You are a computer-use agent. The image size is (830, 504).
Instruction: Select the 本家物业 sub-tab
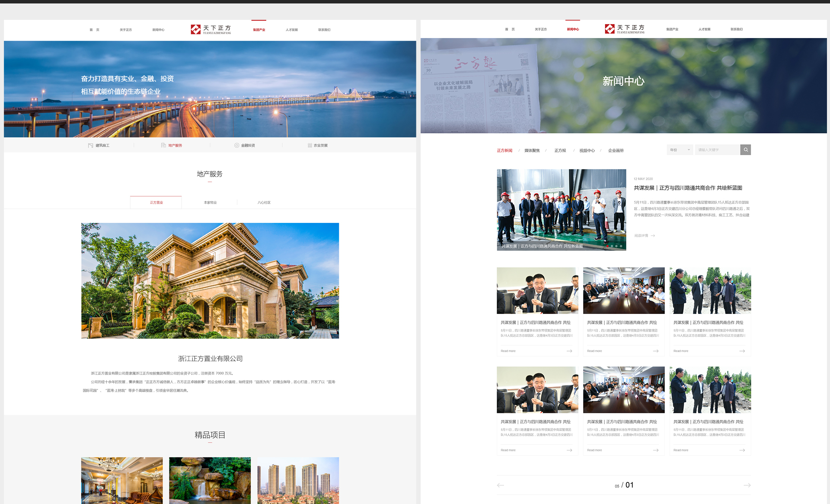coord(210,203)
